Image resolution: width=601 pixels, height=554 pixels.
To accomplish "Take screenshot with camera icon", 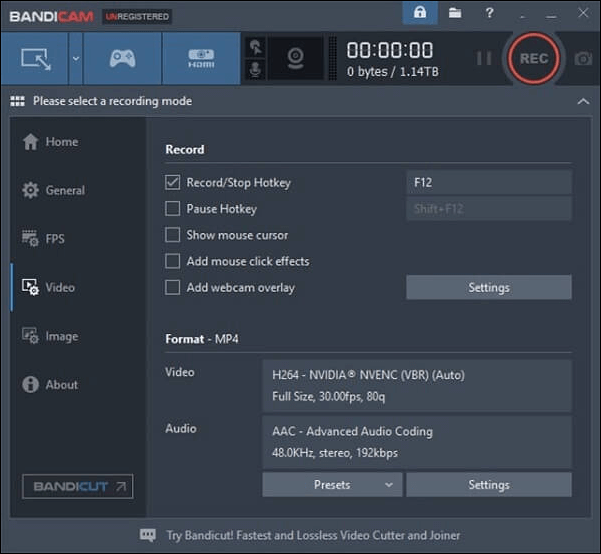I will [x=582, y=59].
